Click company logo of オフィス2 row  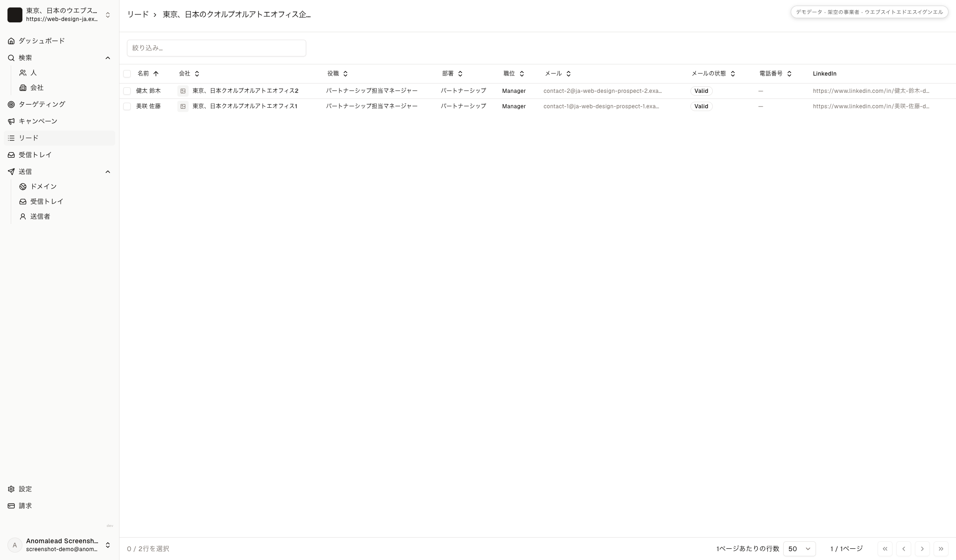183,91
